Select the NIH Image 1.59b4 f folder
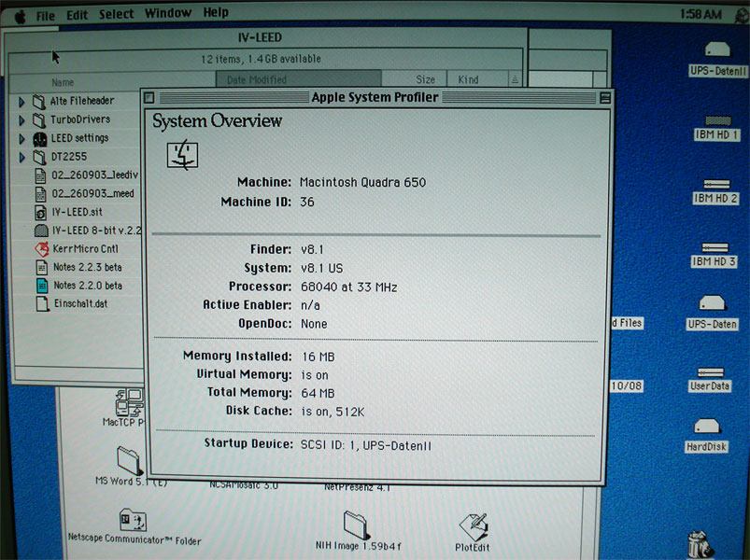Image resolution: width=750 pixels, height=560 pixels. tap(357, 525)
